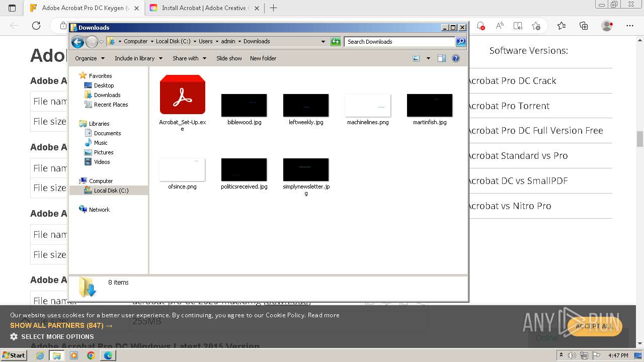Open the Acrobat vs Nitro Pro link
Screen dimensions: 644x362
point(509,206)
